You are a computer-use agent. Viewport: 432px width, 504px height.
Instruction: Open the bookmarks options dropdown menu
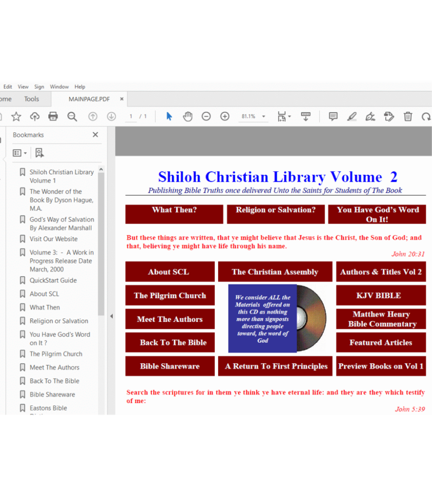pos(20,153)
